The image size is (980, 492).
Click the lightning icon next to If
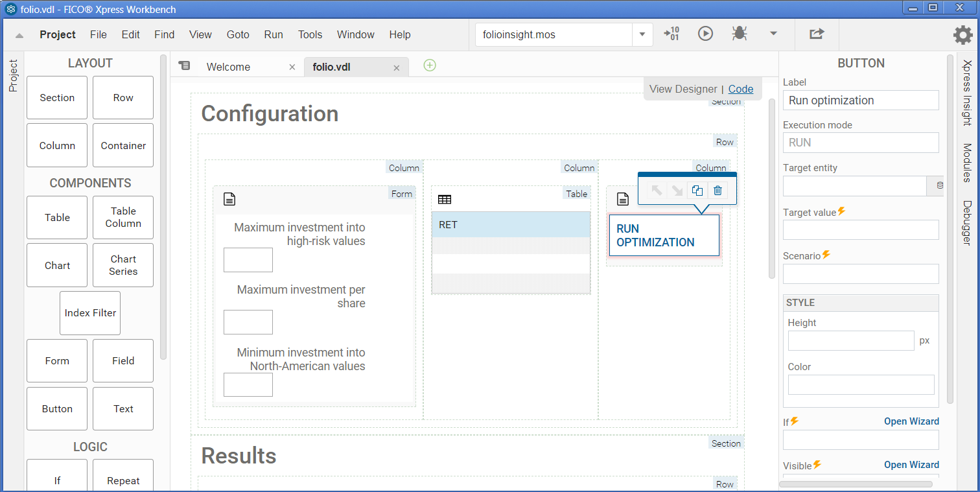(x=795, y=421)
